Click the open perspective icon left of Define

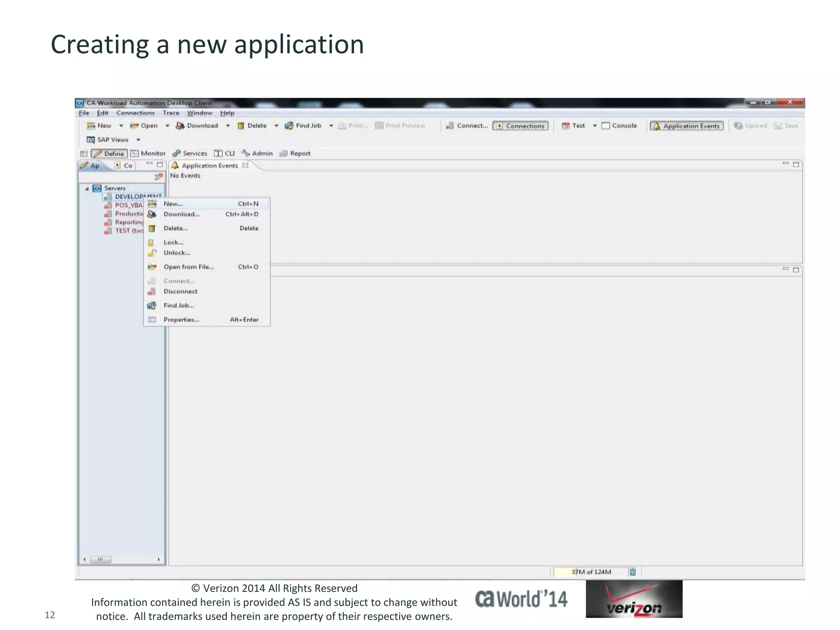[x=84, y=153]
